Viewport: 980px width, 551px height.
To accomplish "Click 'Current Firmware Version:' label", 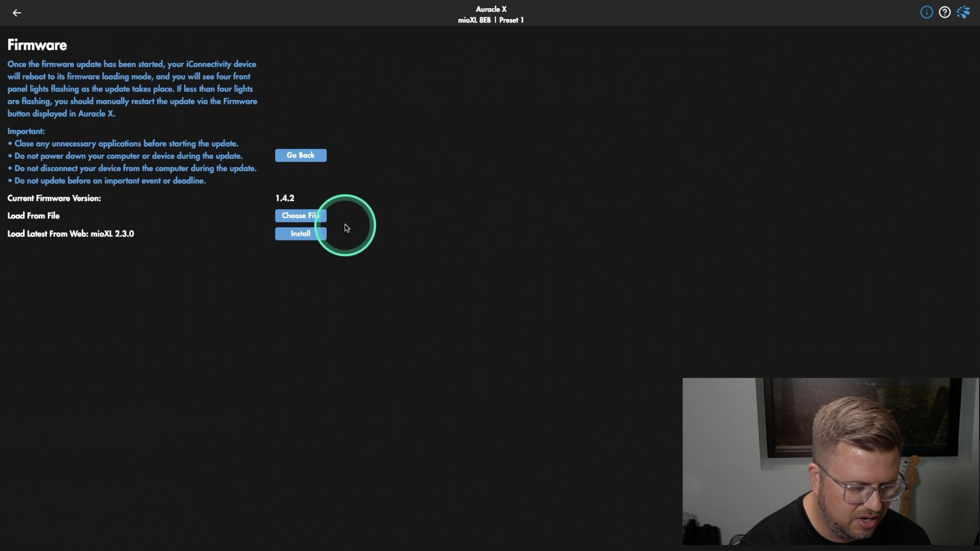I will coord(54,198).
